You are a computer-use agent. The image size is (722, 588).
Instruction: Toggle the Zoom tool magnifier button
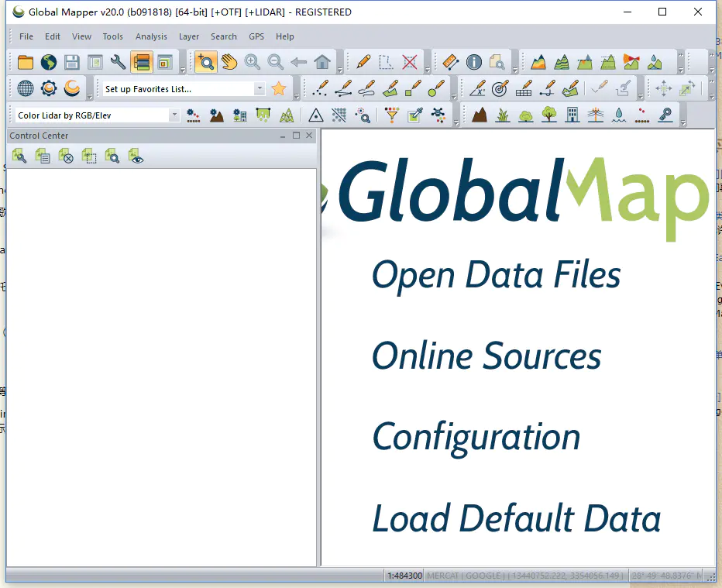pos(206,62)
